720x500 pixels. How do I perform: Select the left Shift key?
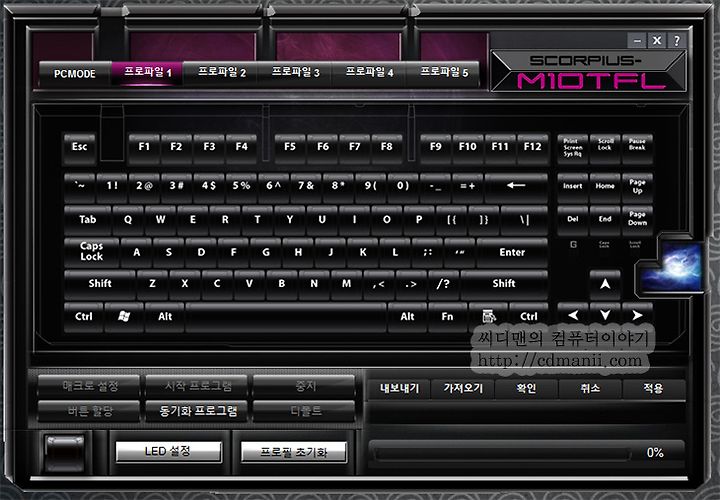tap(100, 284)
